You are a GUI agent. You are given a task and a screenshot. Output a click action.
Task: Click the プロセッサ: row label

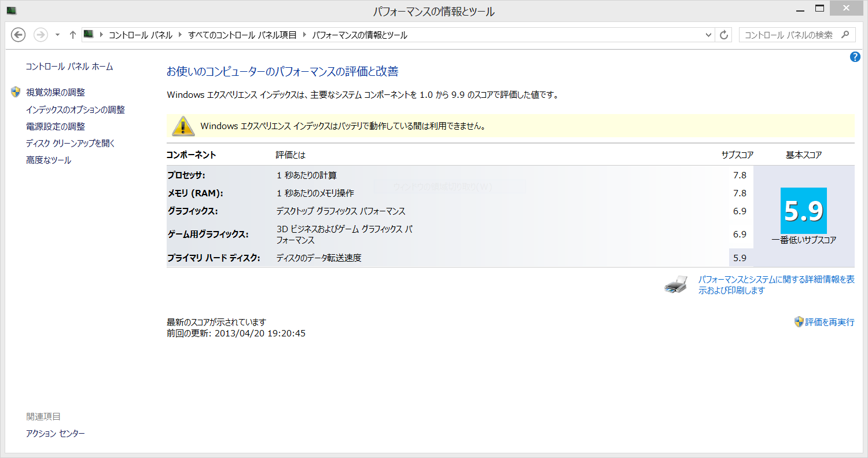click(186, 175)
